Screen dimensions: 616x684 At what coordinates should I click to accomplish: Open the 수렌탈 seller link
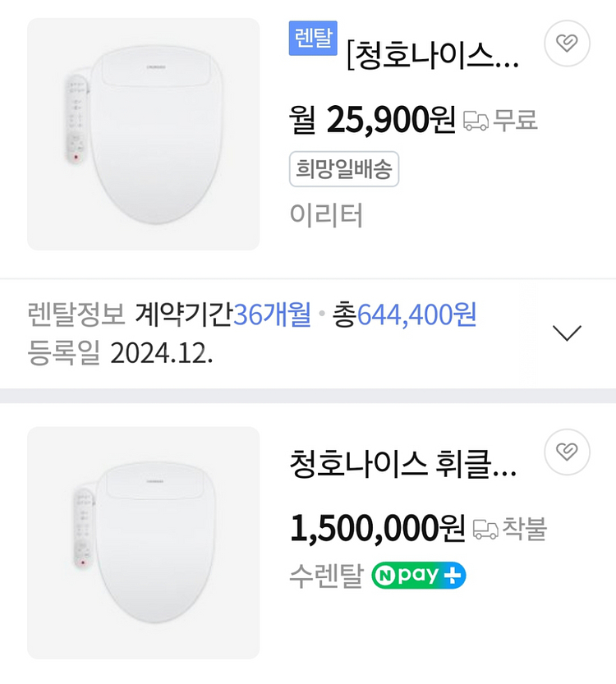pos(325,576)
